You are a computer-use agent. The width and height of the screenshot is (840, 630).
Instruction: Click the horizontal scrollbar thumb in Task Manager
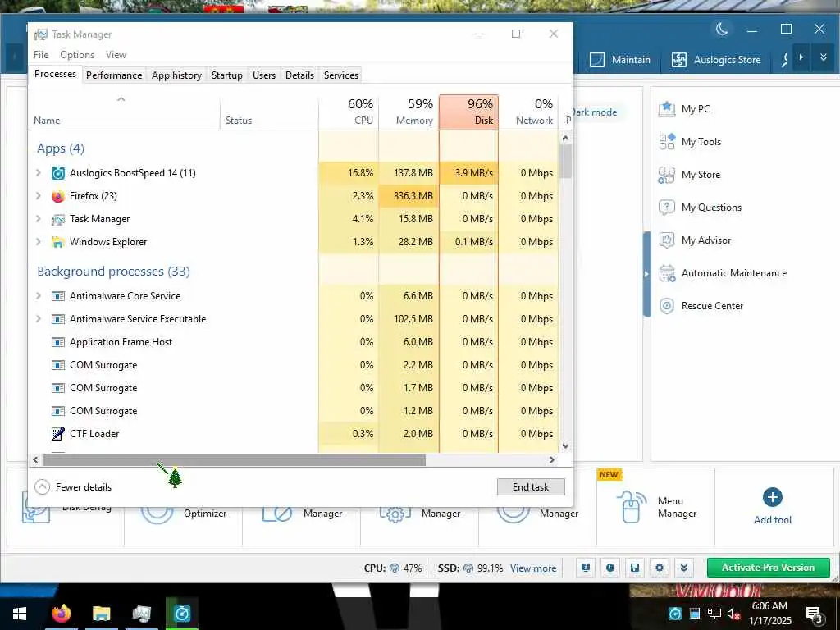tap(234, 459)
